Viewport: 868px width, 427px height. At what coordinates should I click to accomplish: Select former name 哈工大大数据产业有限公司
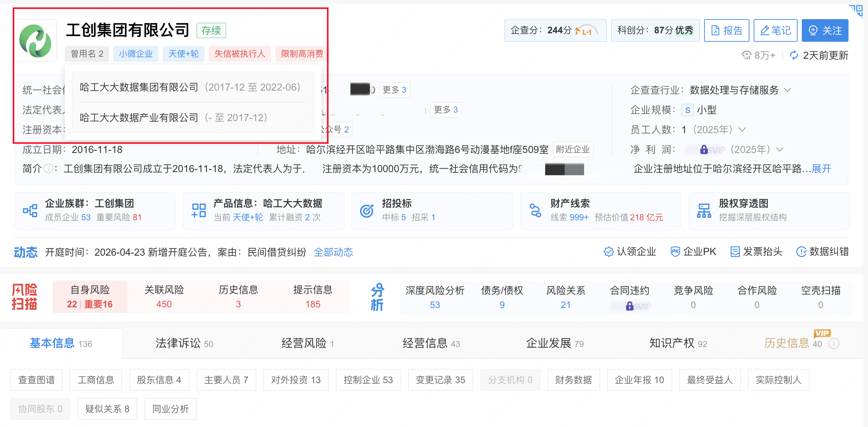pyautogui.click(x=139, y=118)
